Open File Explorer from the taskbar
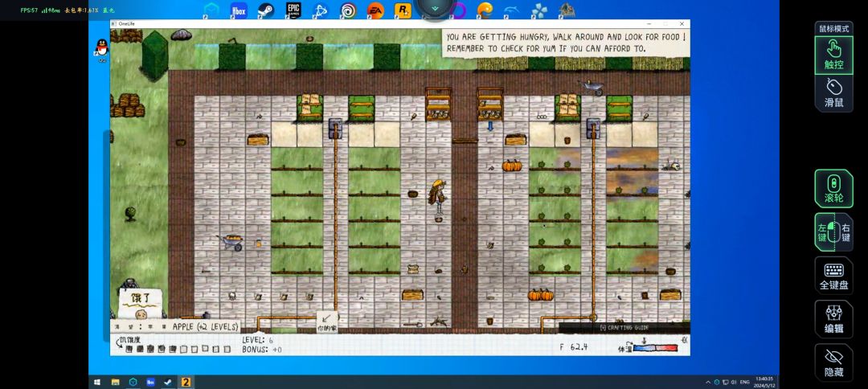This screenshot has width=868, height=389. coord(115,382)
